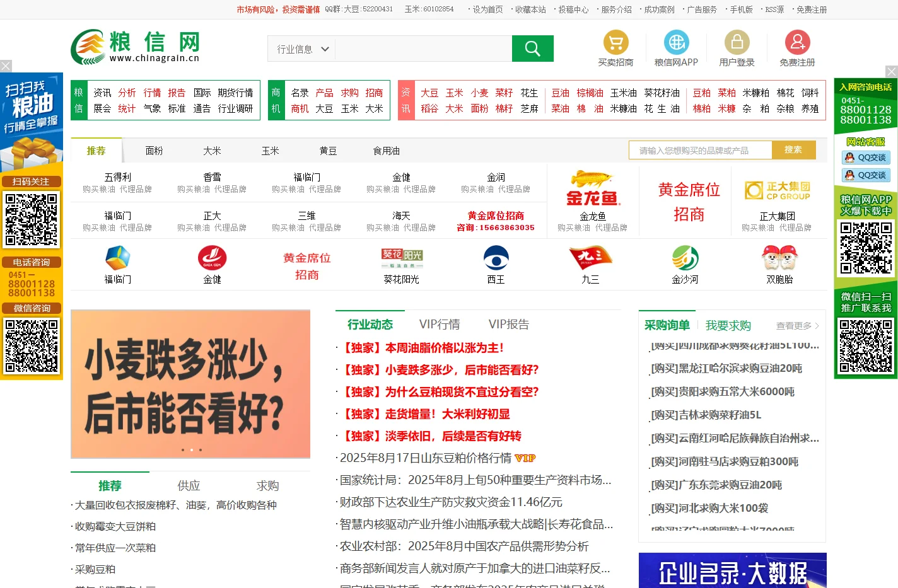The image size is (898, 588).
Task: Click 设为首页 in top bar
Action: tap(487, 9)
